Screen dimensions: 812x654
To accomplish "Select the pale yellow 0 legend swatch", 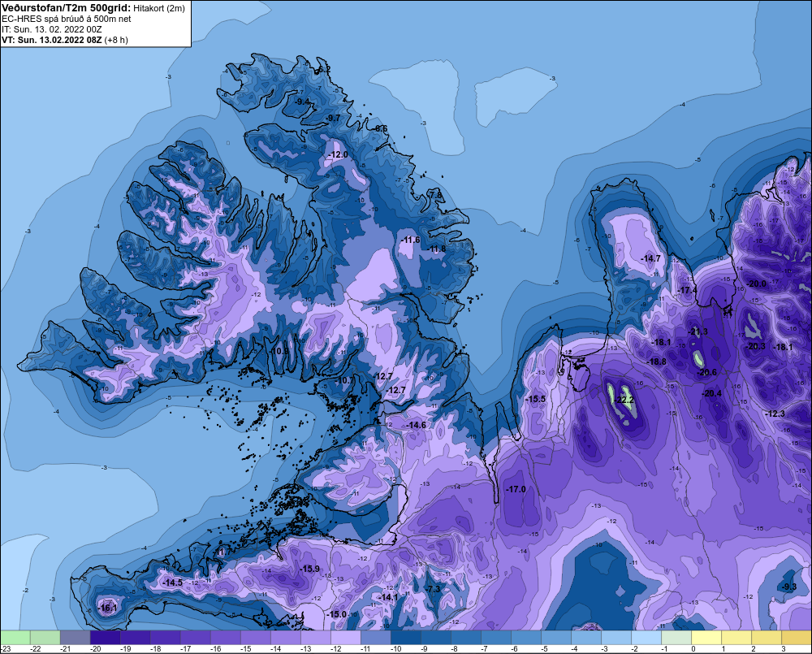I will click(x=706, y=637).
